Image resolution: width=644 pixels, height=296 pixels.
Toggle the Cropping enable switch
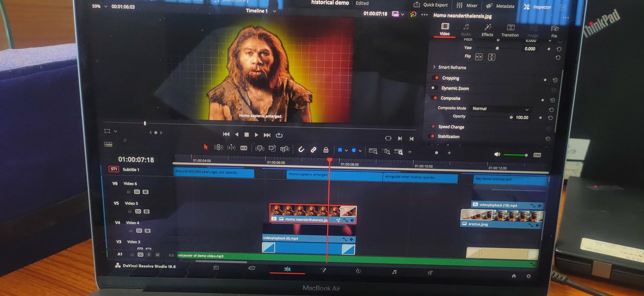436,78
